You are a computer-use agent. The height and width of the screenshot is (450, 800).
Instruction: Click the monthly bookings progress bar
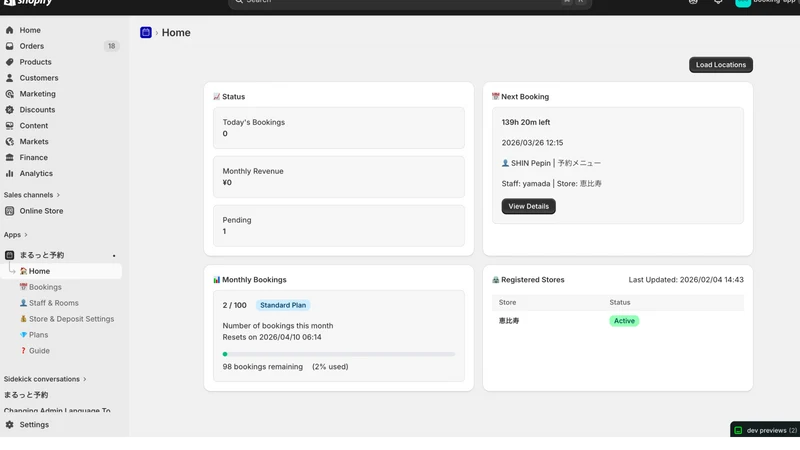339,354
